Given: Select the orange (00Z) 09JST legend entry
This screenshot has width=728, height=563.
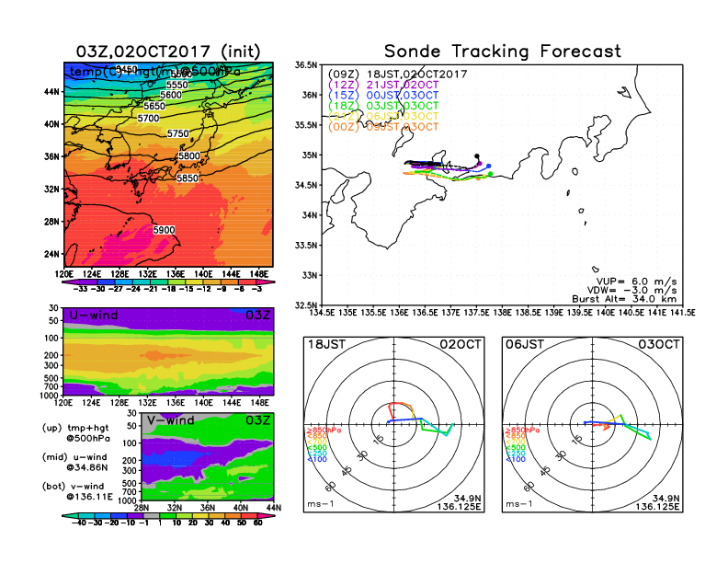Looking at the screenshot, I should (x=382, y=127).
